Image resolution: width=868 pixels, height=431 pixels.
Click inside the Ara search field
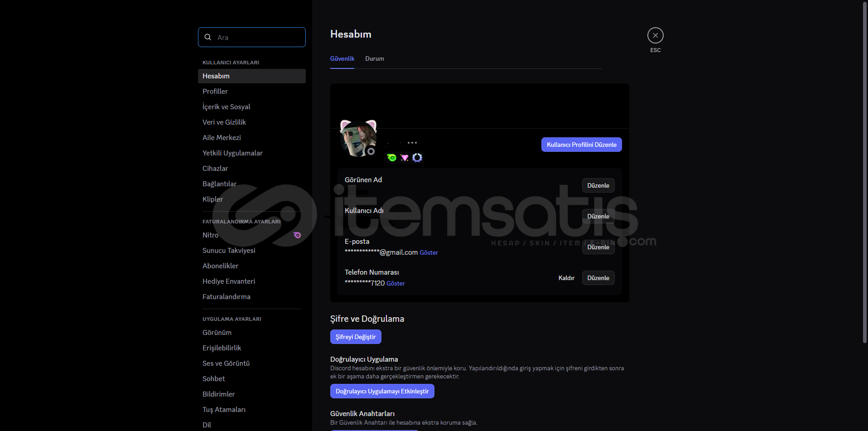click(x=258, y=37)
